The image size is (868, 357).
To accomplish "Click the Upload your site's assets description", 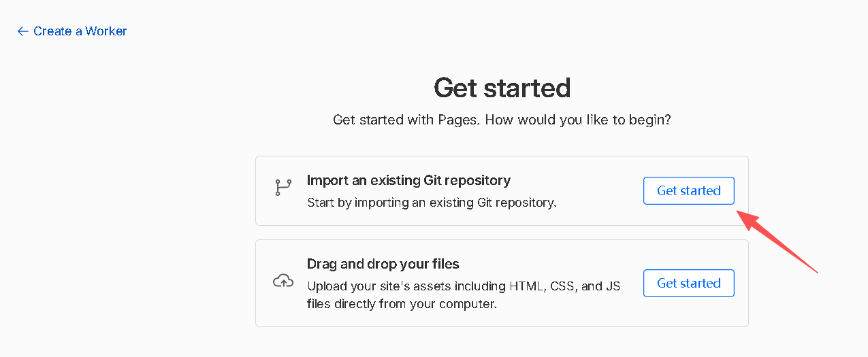I will click(x=464, y=294).
